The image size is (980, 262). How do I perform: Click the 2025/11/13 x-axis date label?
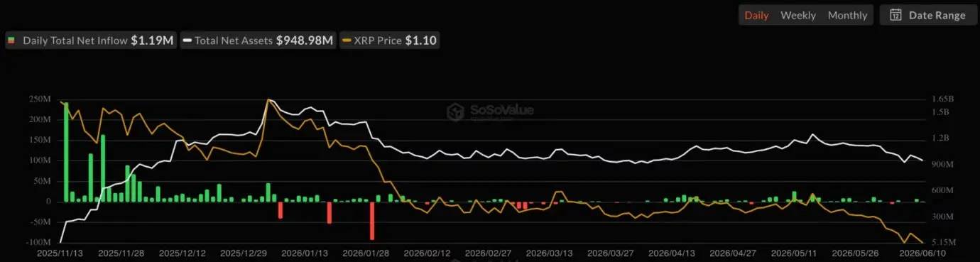tap(60, 253)
